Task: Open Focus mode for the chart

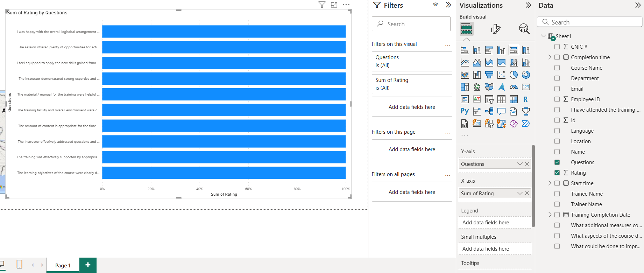Action: (x=334, y=5)
